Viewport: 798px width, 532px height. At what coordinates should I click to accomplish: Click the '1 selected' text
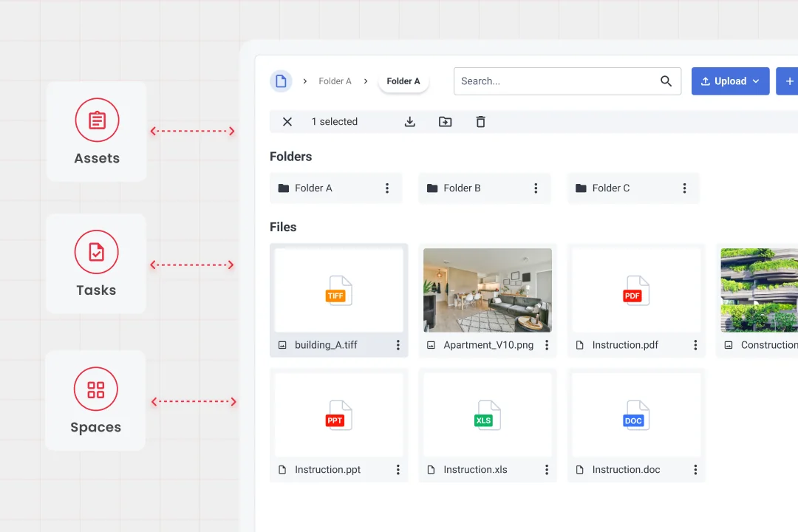[x=335, y=122]
